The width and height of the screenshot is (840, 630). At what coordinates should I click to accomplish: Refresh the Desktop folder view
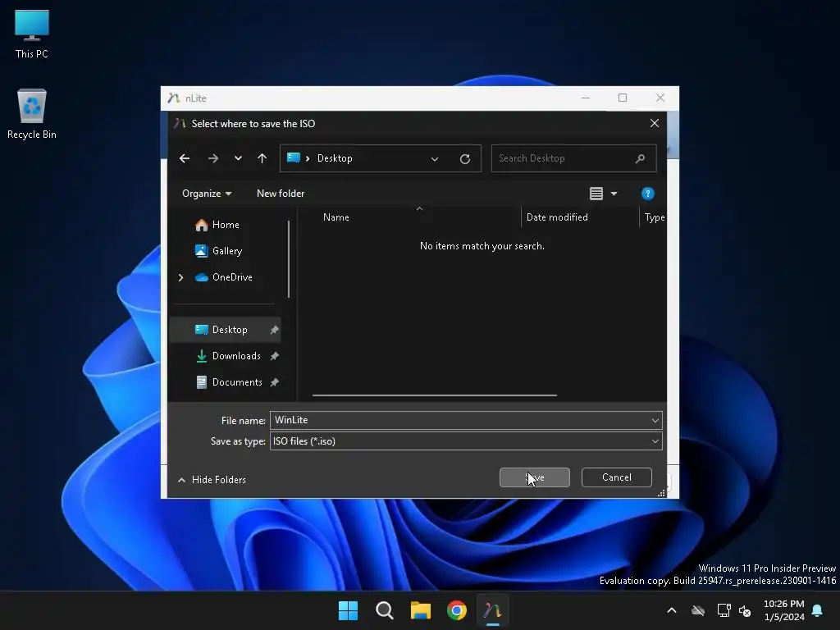[x=465, y=158]
